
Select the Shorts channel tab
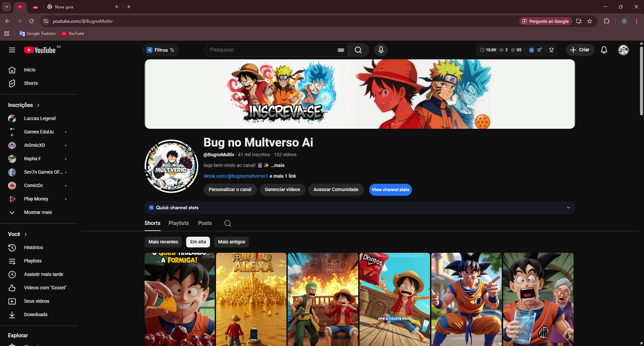point(153,223)
